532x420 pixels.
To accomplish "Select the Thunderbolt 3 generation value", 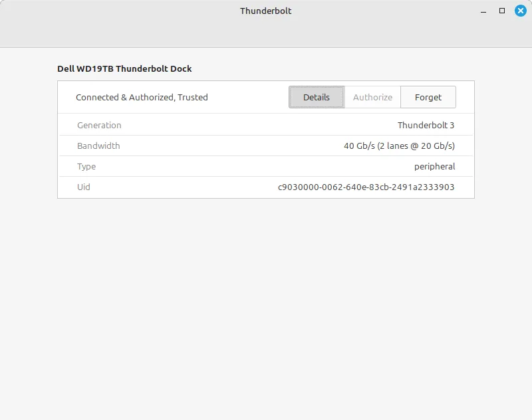I will 426,125.
